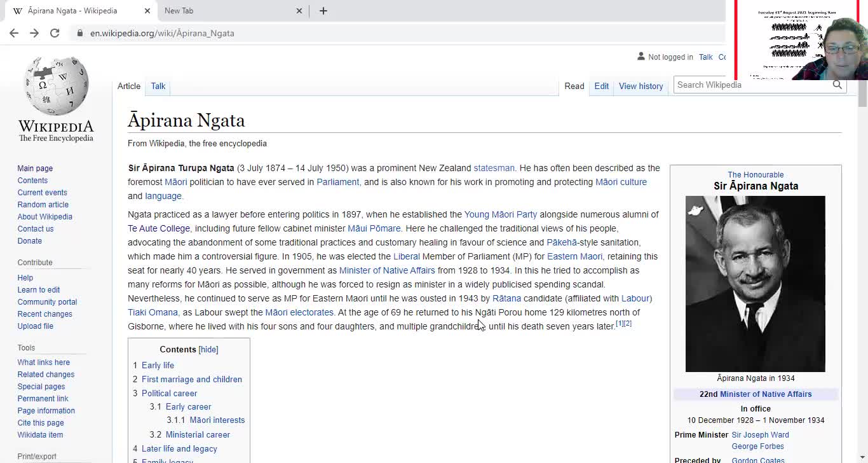Open Special pages link
The width and height of the screenshot is (868, 463).
41,387
